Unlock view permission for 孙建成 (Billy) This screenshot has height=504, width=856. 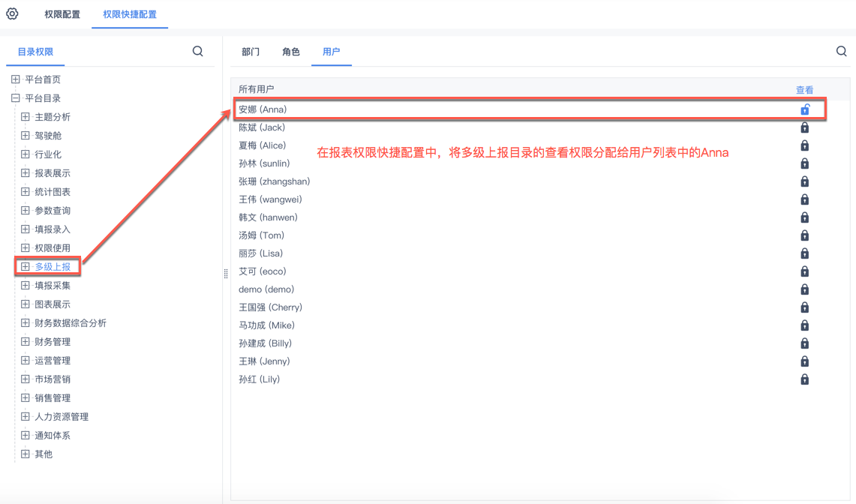click(805, 343)
